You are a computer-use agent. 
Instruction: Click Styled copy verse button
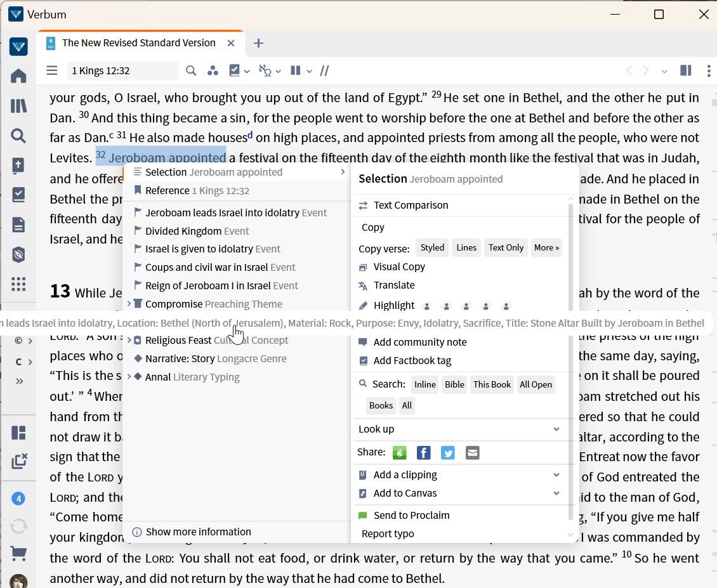tap(432, 247)
